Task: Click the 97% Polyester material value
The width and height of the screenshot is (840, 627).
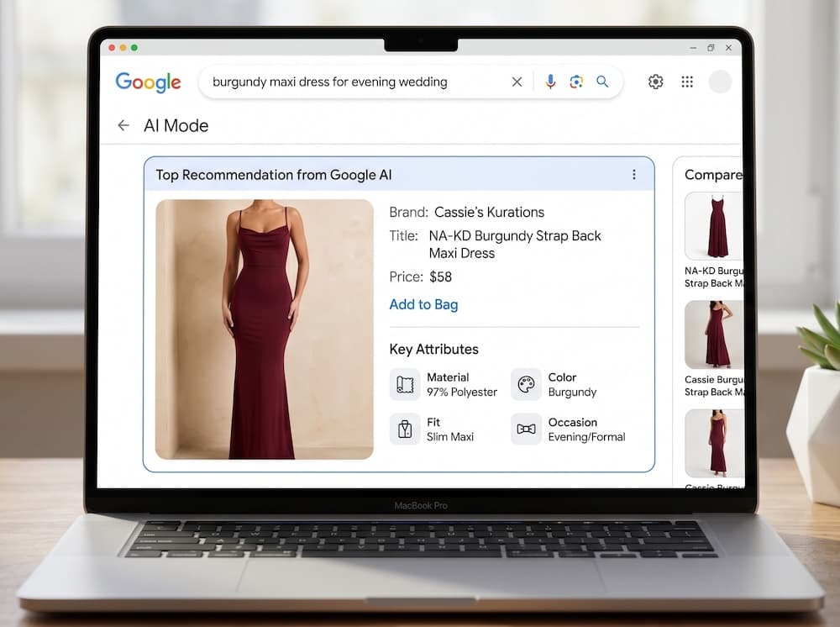Action: pyautogui.click(x=462, y=393)
